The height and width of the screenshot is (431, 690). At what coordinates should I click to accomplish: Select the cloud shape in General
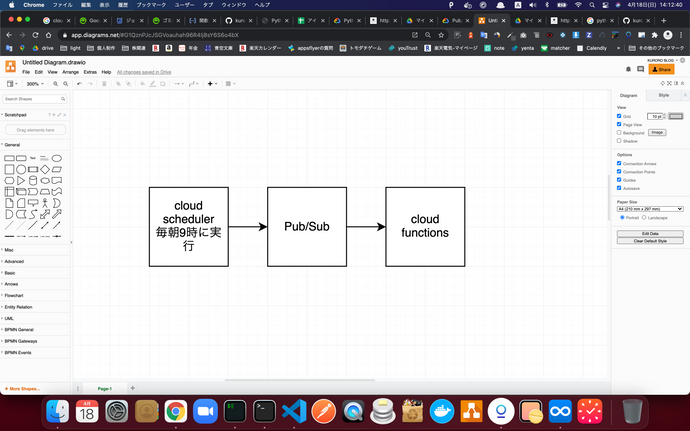[45, 181]
